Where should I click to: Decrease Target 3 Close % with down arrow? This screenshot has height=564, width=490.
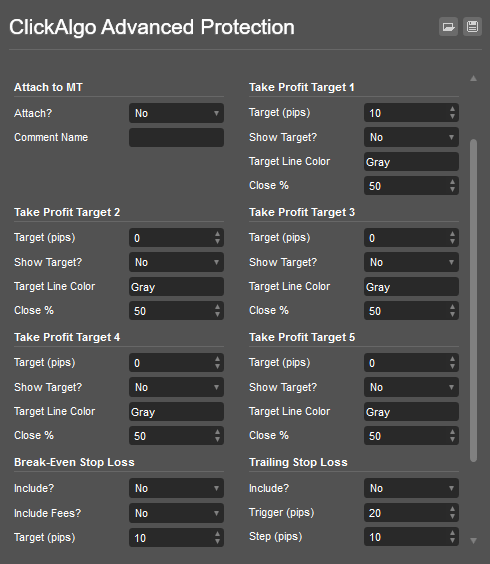point(452,315)
